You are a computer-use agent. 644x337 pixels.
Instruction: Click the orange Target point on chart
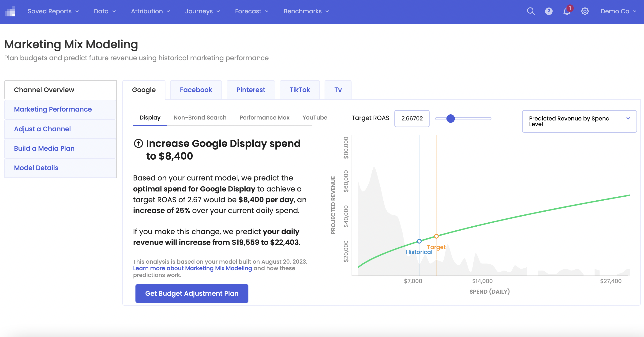click(436, 236)
